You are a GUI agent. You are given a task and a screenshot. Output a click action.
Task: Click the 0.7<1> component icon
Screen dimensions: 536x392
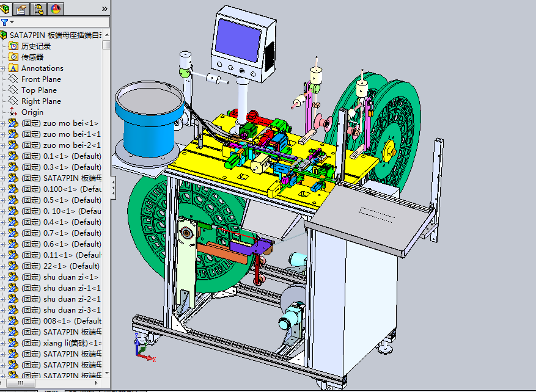coord(13,233)
